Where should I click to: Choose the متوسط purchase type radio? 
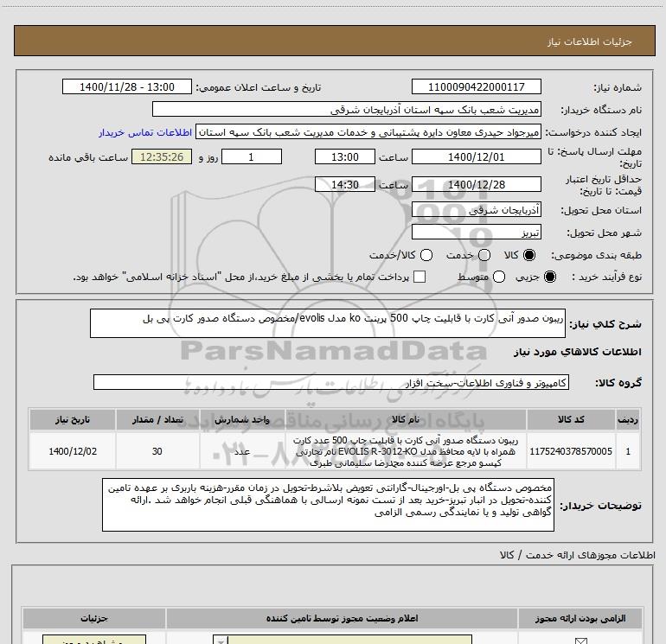499,277
